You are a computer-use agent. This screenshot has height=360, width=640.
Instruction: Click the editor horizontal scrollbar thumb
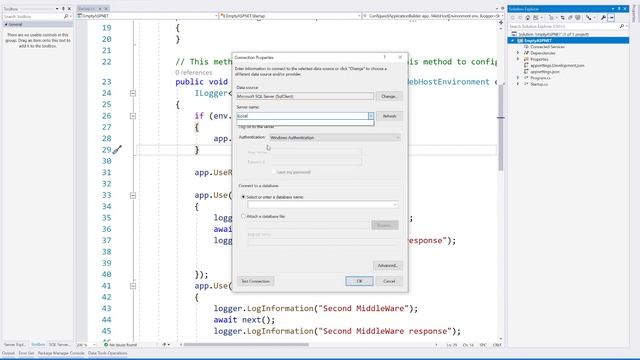[x=246, y=345]
